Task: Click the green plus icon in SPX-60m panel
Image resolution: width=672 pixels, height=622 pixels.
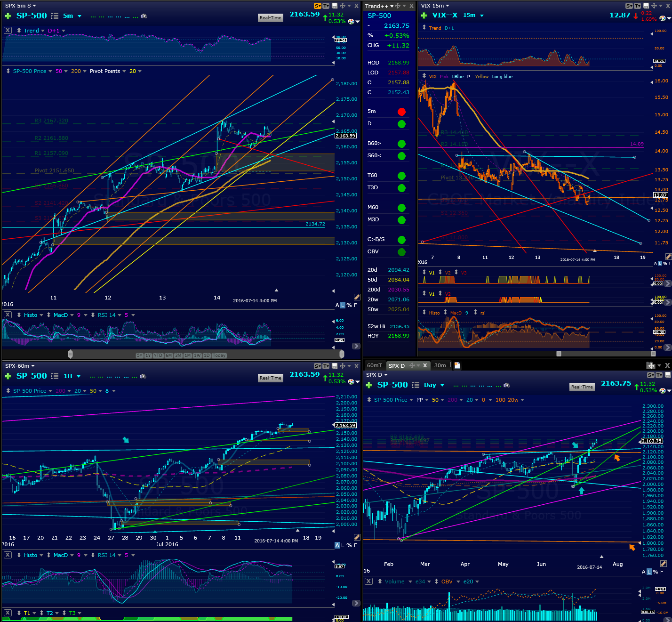Action: [8, 376]
